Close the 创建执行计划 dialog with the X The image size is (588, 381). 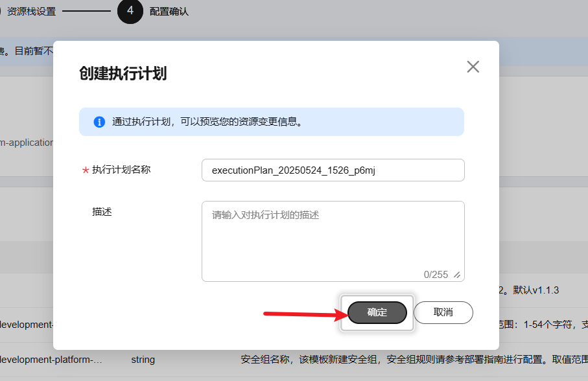[473, 66]
